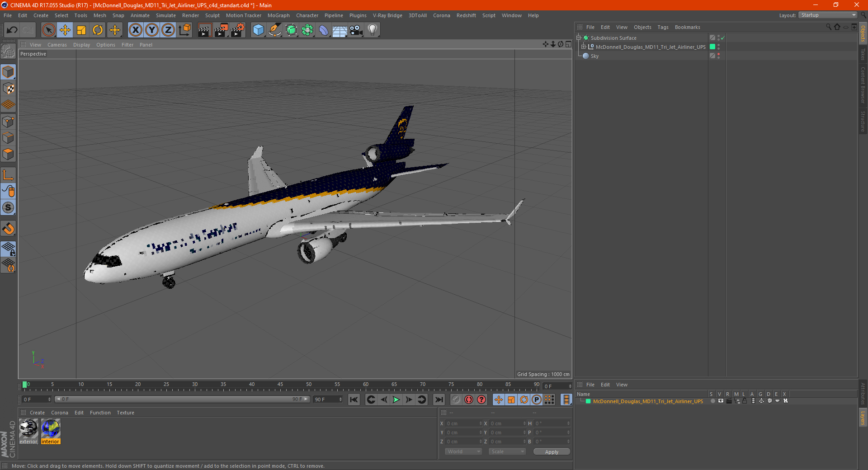
Task: Collapse the Subdivision Surface tree
Action: pos(578,38)
